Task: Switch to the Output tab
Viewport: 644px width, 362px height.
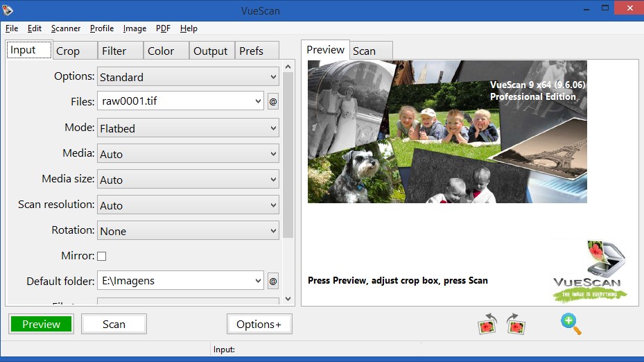Action: pos(211,51)
